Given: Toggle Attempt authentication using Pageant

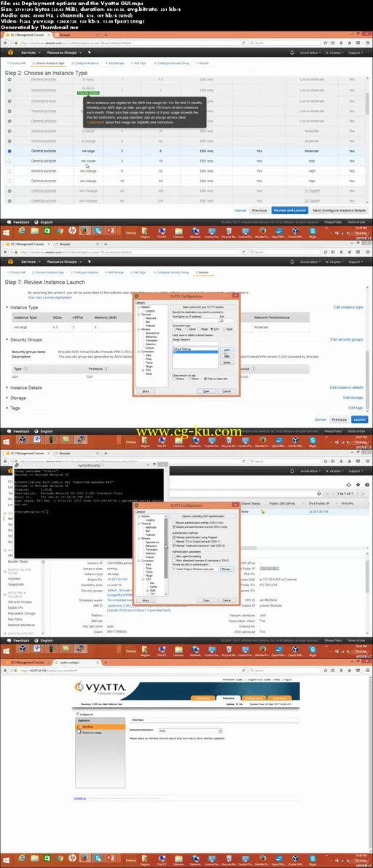Looking at the screenshot, I should click(174, 537).
